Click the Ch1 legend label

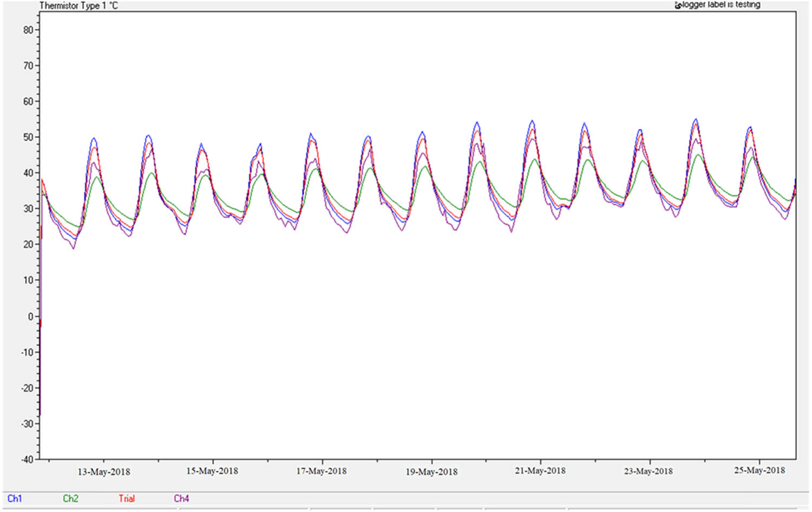tap(15, 498)
